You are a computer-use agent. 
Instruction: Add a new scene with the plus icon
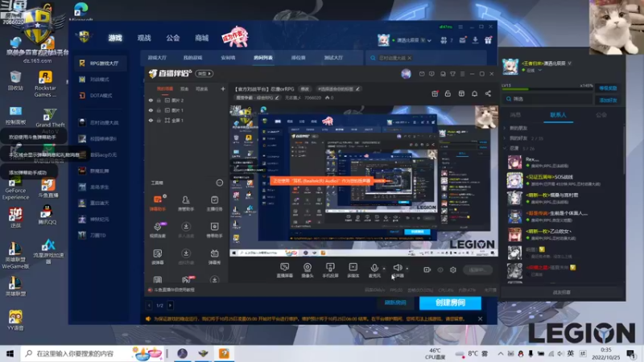223,88
